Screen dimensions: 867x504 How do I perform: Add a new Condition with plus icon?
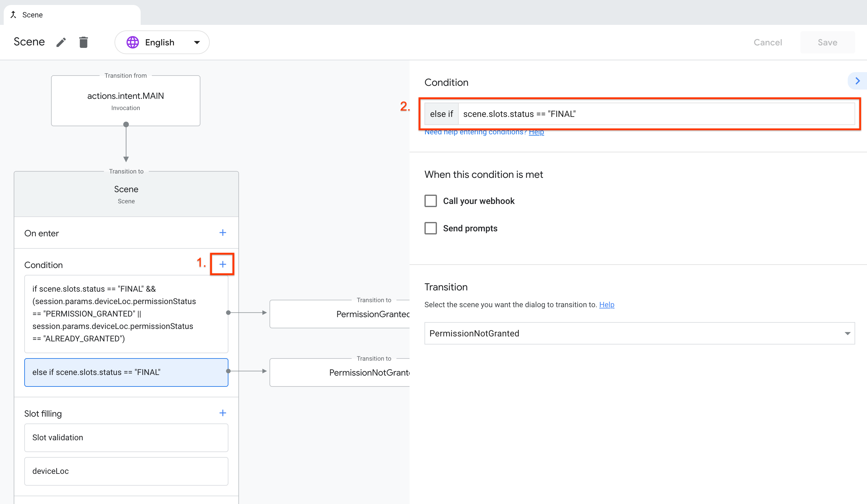pyautogui.click(x=223, y=264)
